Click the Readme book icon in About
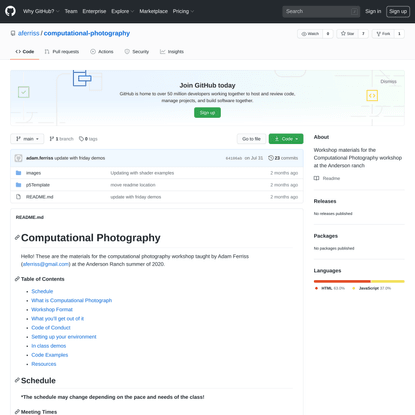 [316, 178]
